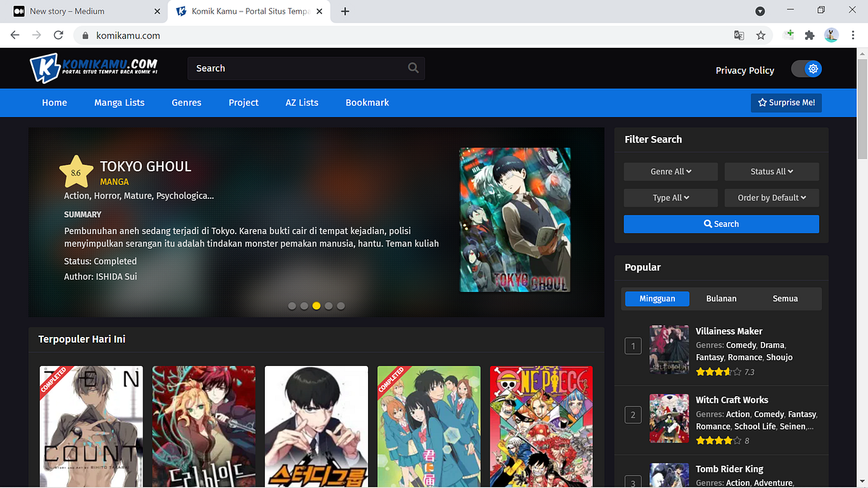Open the Chrome three-dot menu
Image resolution: width=868 pixels, height=488 pixels.
point(852,35)
